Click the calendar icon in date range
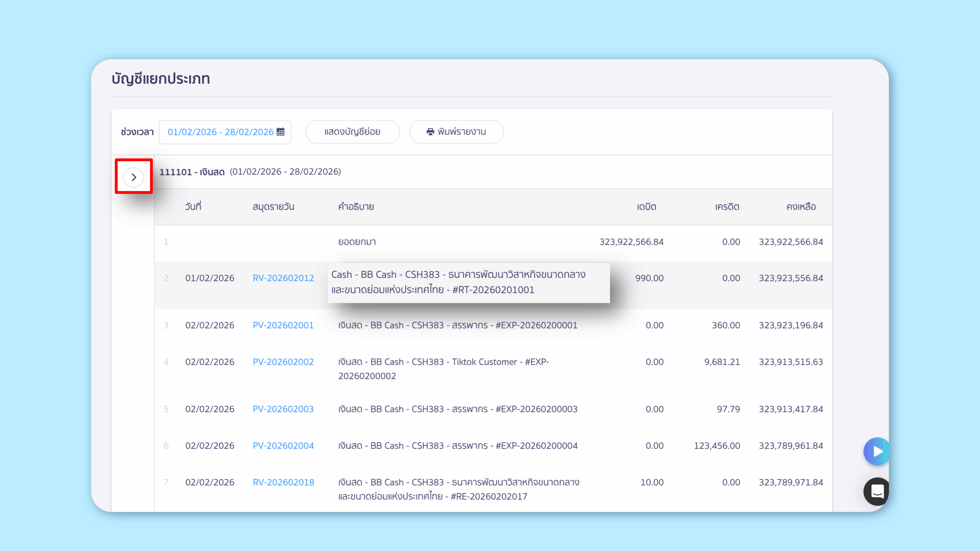 point(281,132)
